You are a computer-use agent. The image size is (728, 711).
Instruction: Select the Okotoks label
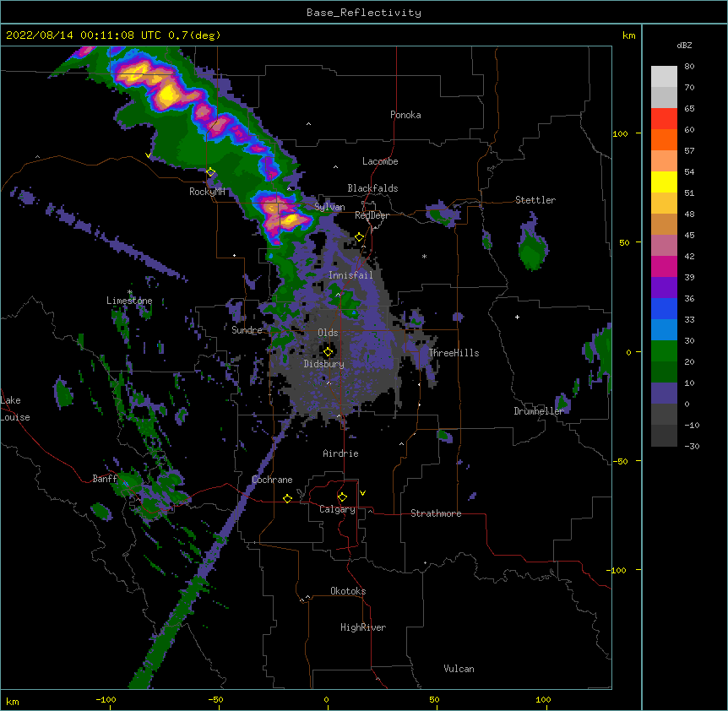pos(348,591)
